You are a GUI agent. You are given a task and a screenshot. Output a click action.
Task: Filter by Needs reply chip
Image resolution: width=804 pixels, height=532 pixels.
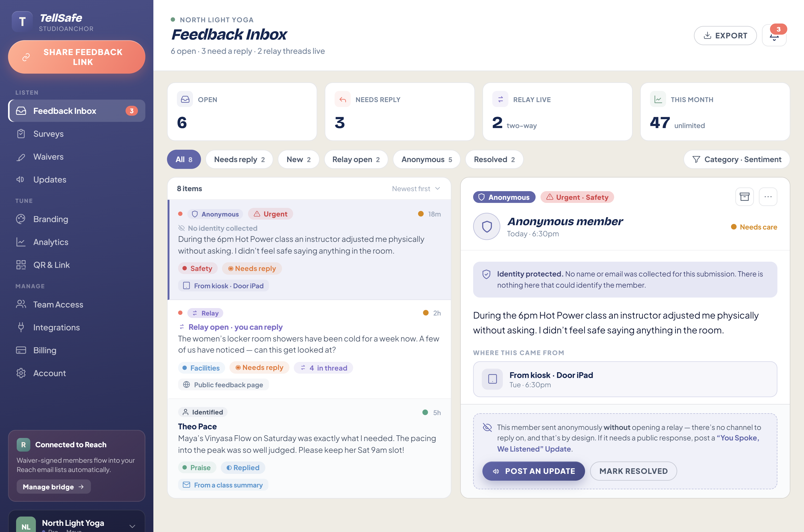[x=239, y=159]
